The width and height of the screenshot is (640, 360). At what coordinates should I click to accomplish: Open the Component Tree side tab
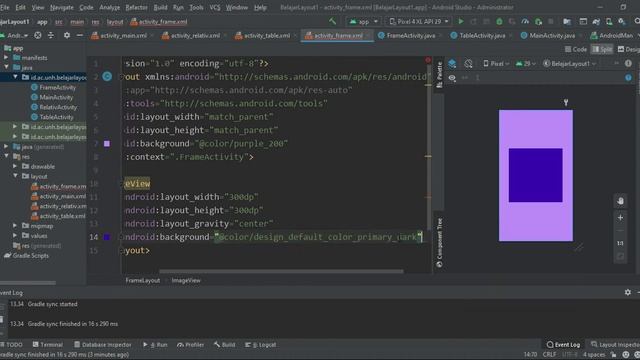[439, 243]
